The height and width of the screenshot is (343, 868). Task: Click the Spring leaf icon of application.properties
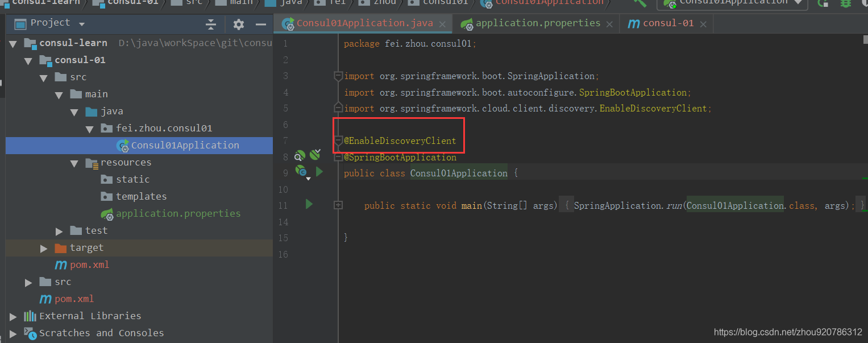pos(107,214)
